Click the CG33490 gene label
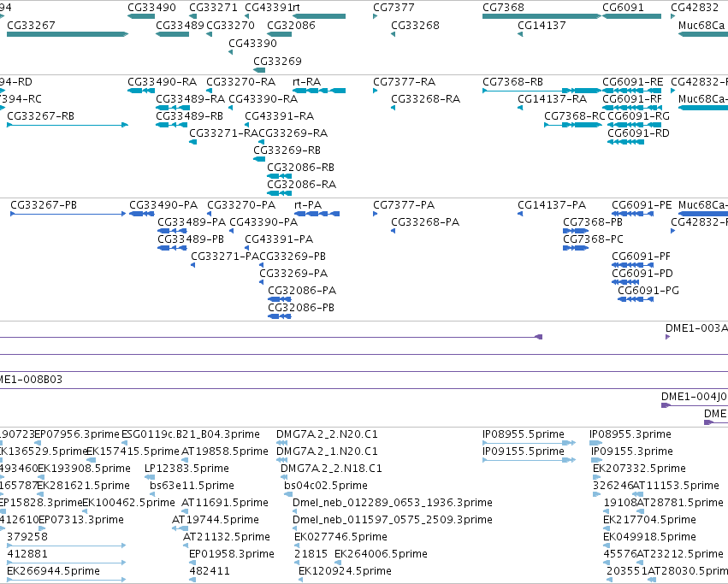This screenshot has width=728, height=584. tap(151, 8)
